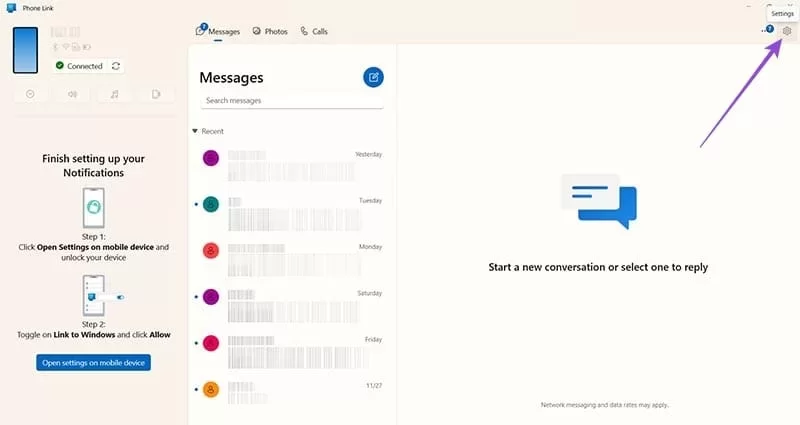Refresh the phone connection status
The height and width of the screenshot is (425, 800).
(x=117, y=66)
